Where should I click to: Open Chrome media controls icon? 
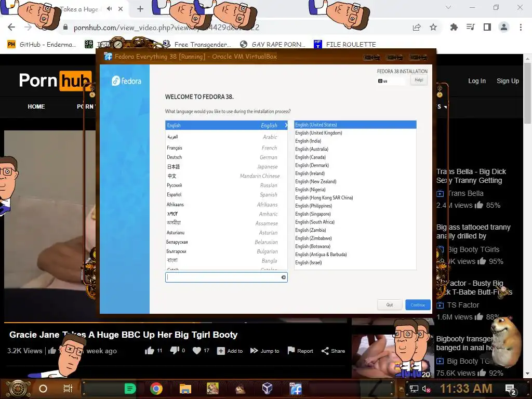click(x=471, y=27)
